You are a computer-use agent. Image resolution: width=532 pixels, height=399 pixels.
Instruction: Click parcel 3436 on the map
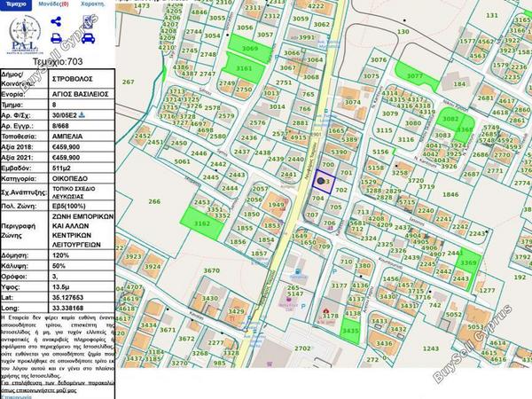(x=384, y=343)
